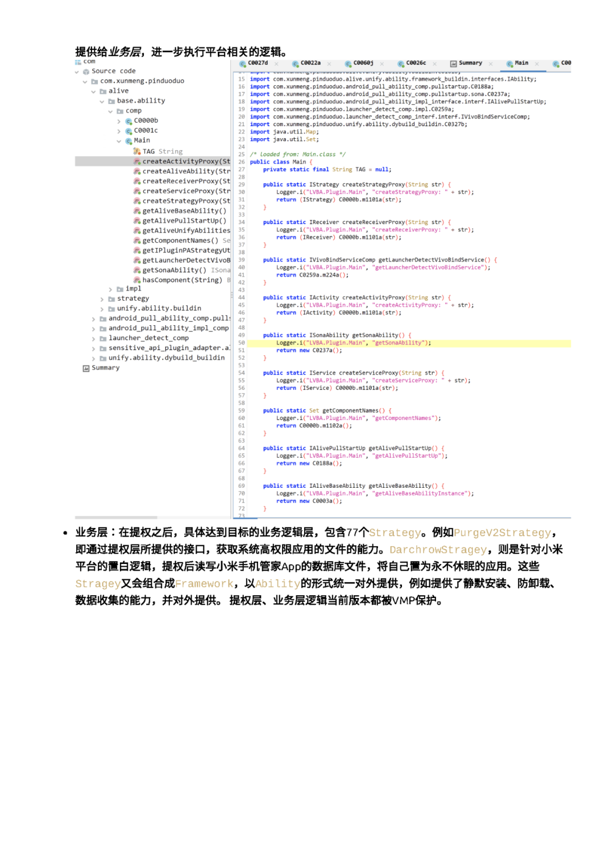Click the package folder icon for com.xunmeng.pinduoduo

point(94,81)
